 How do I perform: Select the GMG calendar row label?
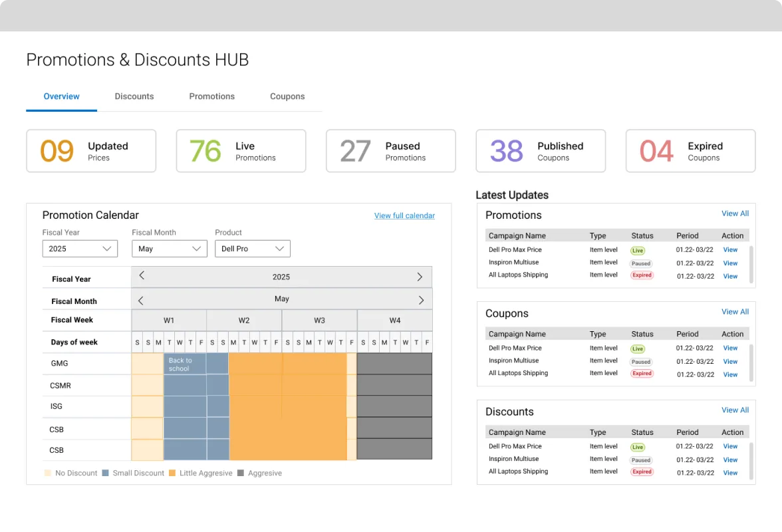pyautogui.click(x=59, y=364)
